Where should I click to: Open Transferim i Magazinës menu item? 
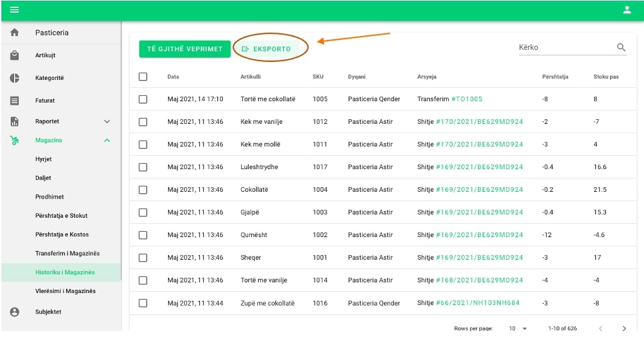tap(67, 253)
